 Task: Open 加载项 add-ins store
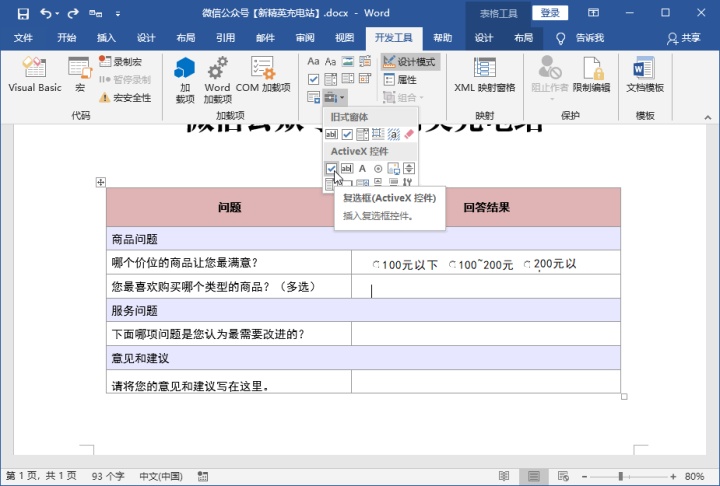coord(185,79)
